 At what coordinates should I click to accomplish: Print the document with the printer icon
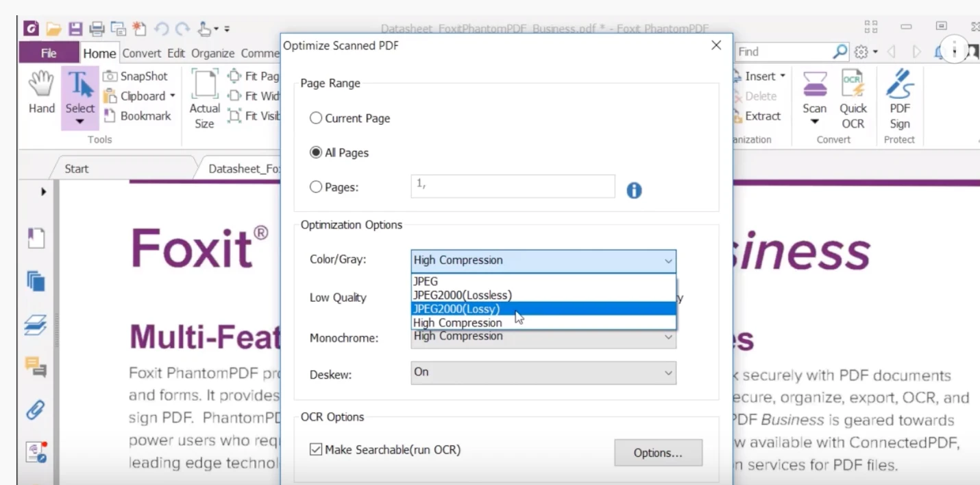pos(97,29)
